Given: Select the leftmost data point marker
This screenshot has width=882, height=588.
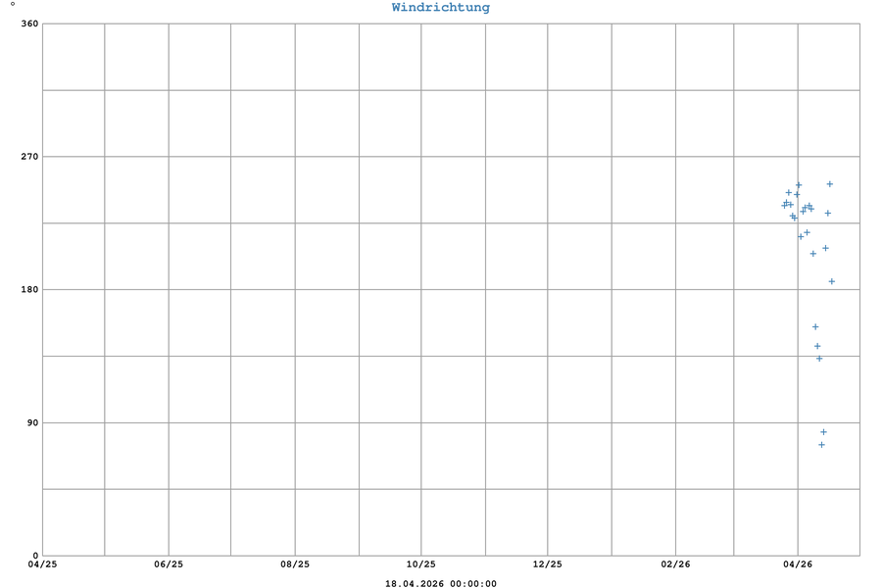Looking at the screenshot, I should click(x=784, y=205).
